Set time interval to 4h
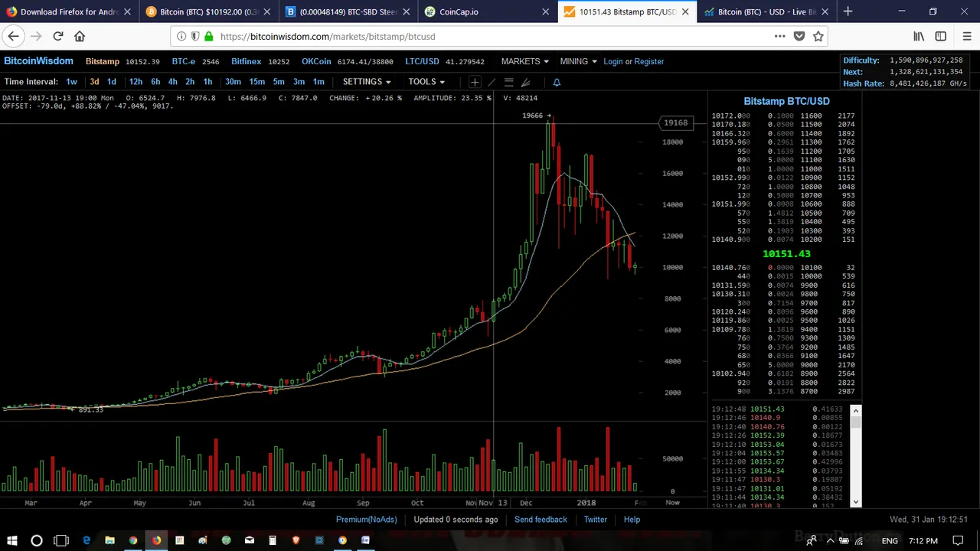The width and height of the screenshot is (980, 551). tap(172, 82)
